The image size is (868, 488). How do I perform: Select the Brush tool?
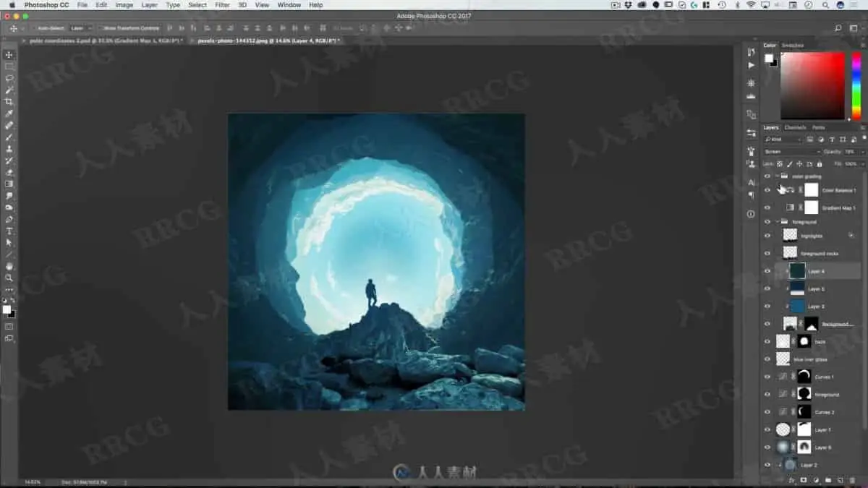coord(9,137)
